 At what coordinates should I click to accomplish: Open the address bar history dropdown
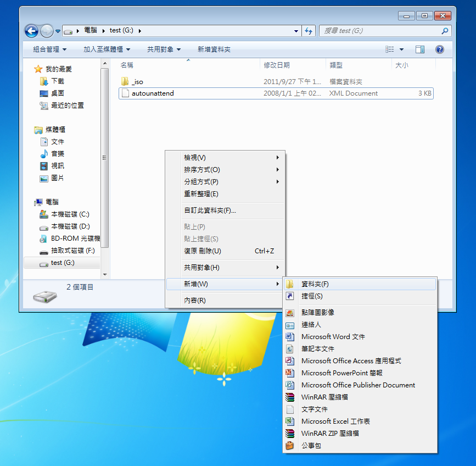click(x=296, y=31)
